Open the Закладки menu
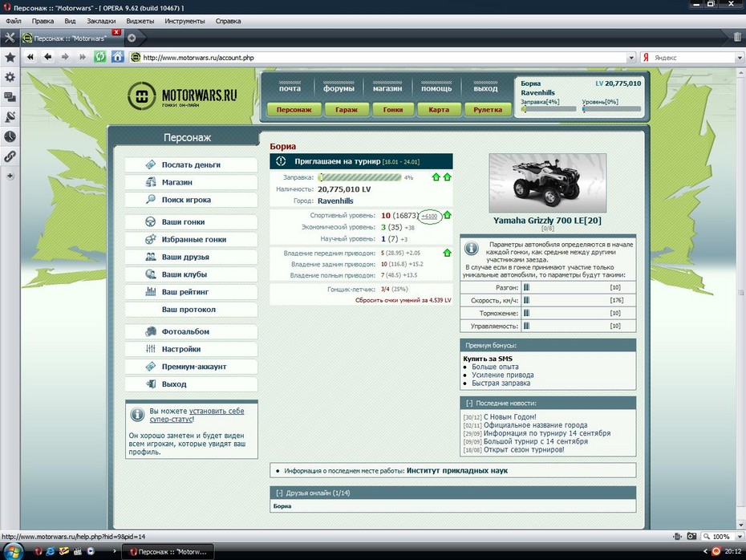 101,21
